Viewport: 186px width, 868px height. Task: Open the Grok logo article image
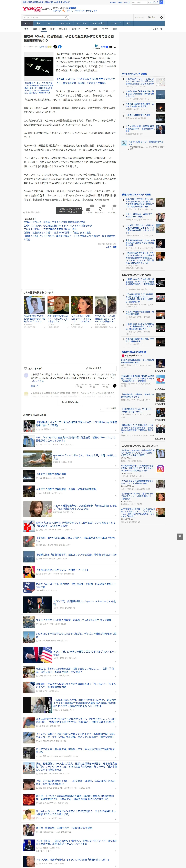click(39, 67)
